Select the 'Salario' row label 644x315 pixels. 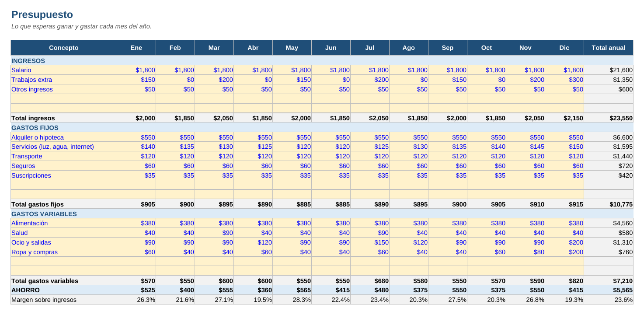[64, 70]
